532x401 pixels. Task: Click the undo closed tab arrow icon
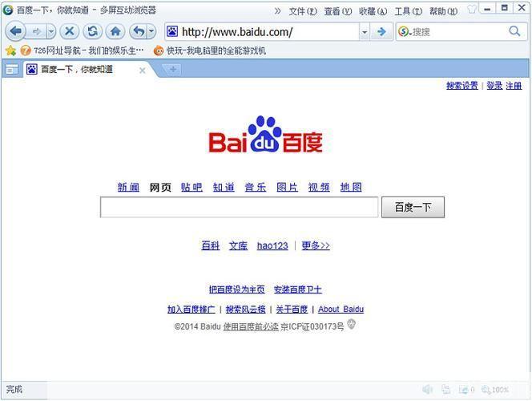(139, 31)
